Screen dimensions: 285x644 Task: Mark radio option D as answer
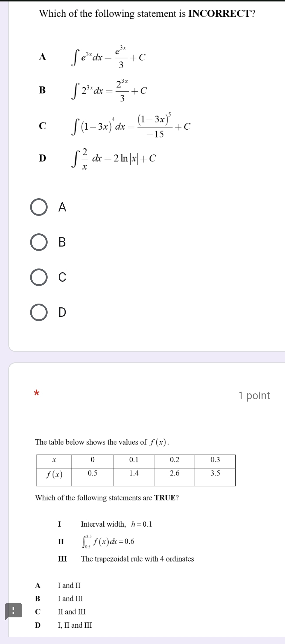coord(39,312)
